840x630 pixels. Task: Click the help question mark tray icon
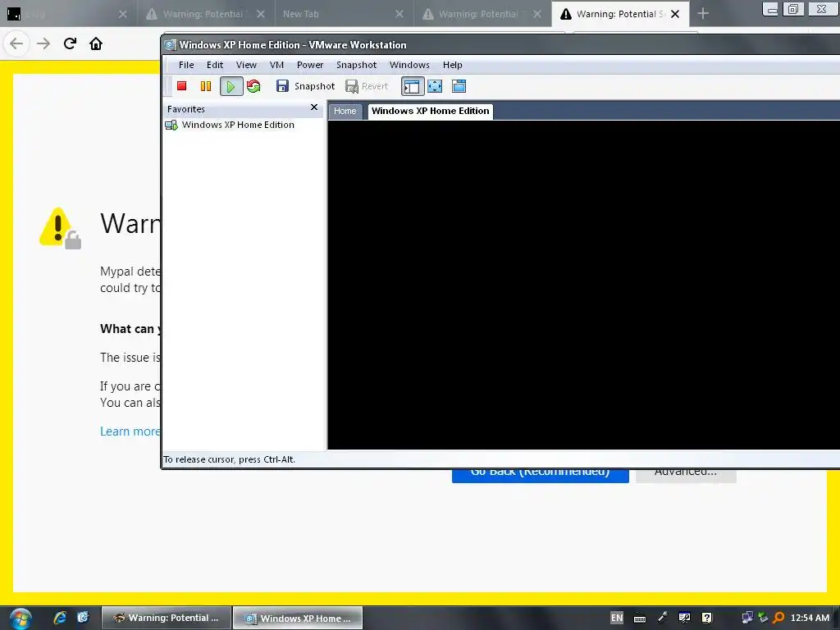(x=707, y=618)
